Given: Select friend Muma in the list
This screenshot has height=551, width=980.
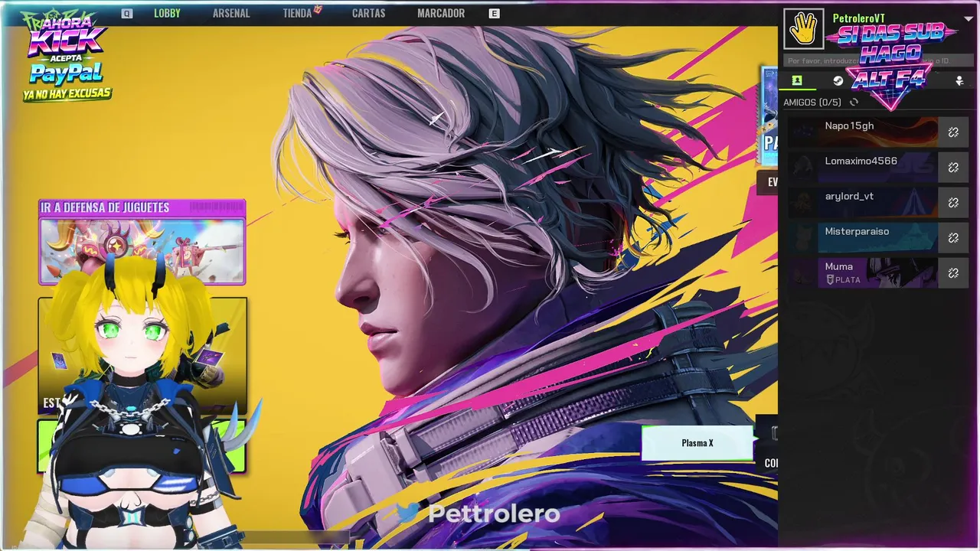Looking at the screenshot, I should point(863,273).
